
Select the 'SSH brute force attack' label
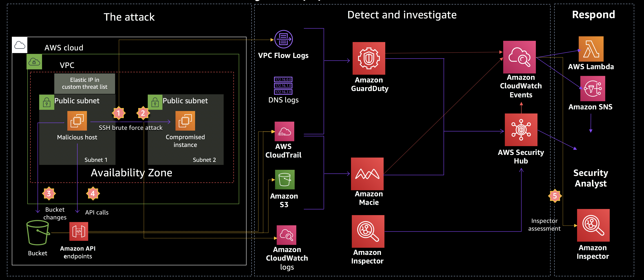tap(131, 128)
